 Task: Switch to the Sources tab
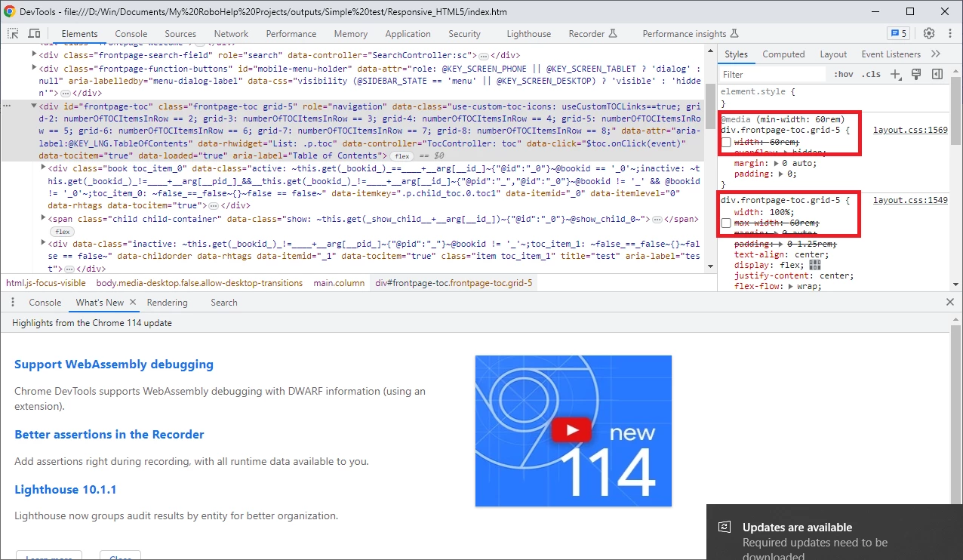point(180,33)
